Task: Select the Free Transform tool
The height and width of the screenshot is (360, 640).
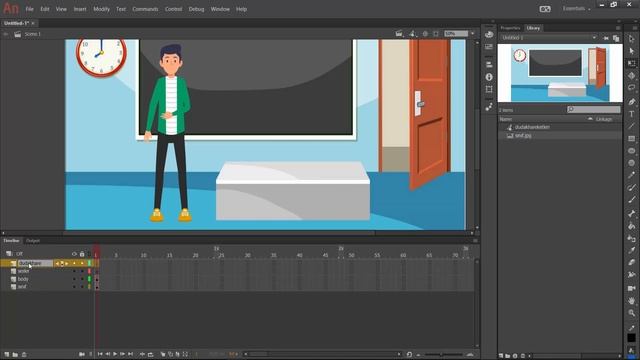Action: [x=631, y=63]
